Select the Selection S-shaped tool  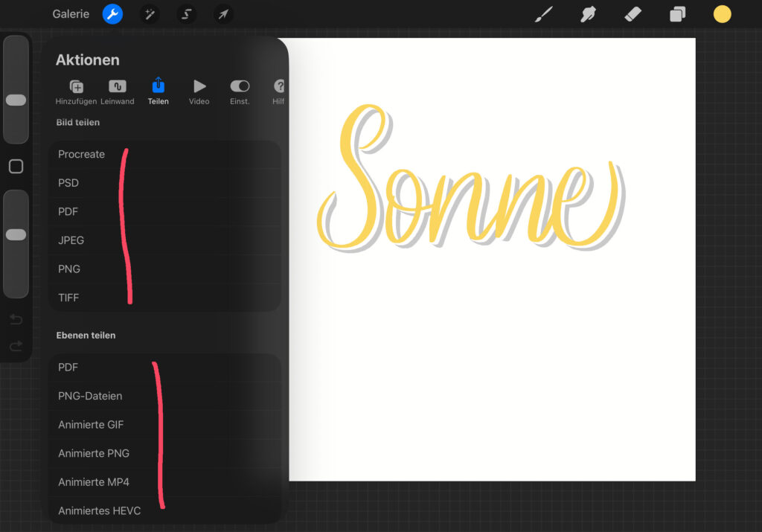187,14
